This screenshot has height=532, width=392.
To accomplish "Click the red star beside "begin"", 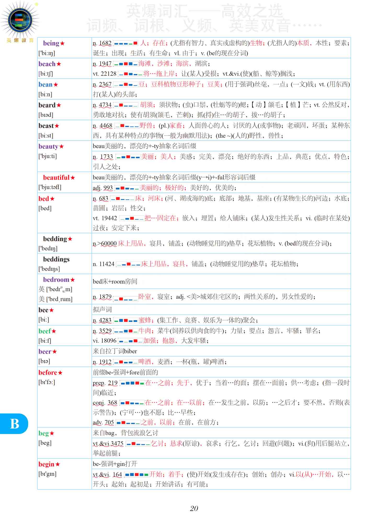I will tap(58, 464).
